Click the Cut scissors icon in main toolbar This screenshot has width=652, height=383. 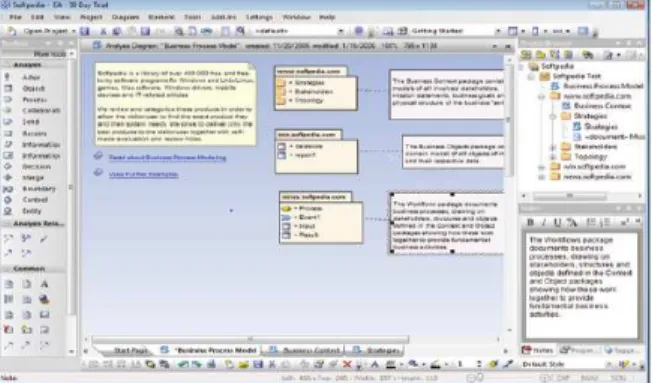click(x=103, y=31)
